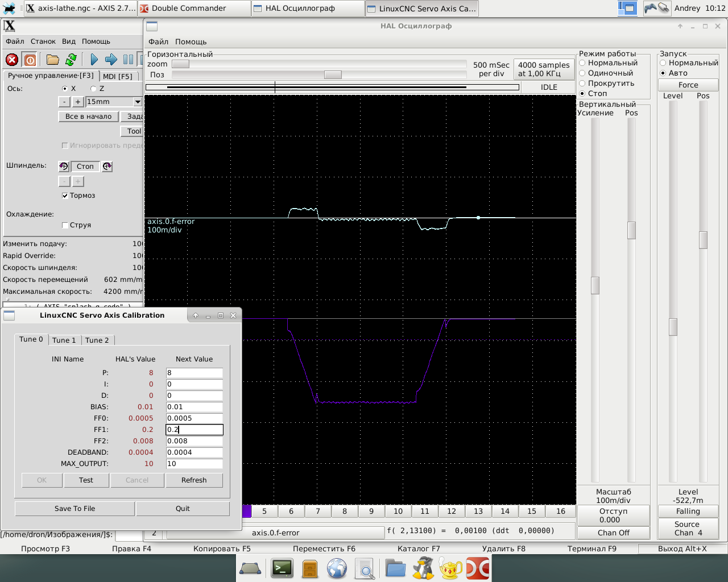Open the Станок menu
Image resolution: width=728 pixels, height=582 pixels.
point(43,41)
